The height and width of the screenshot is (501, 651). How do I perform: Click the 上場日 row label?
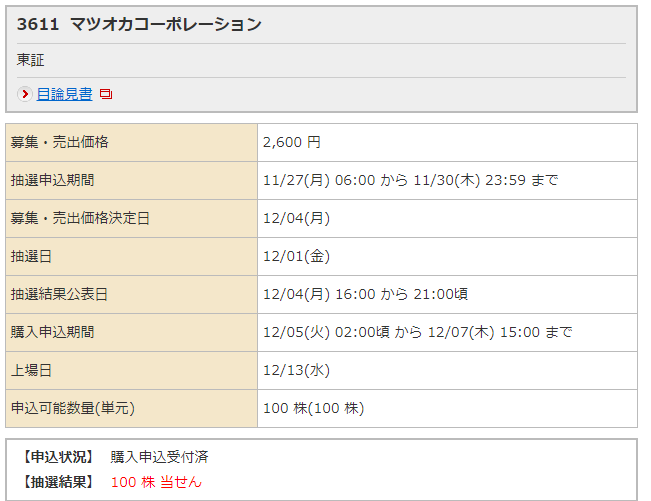coord(31,371)
